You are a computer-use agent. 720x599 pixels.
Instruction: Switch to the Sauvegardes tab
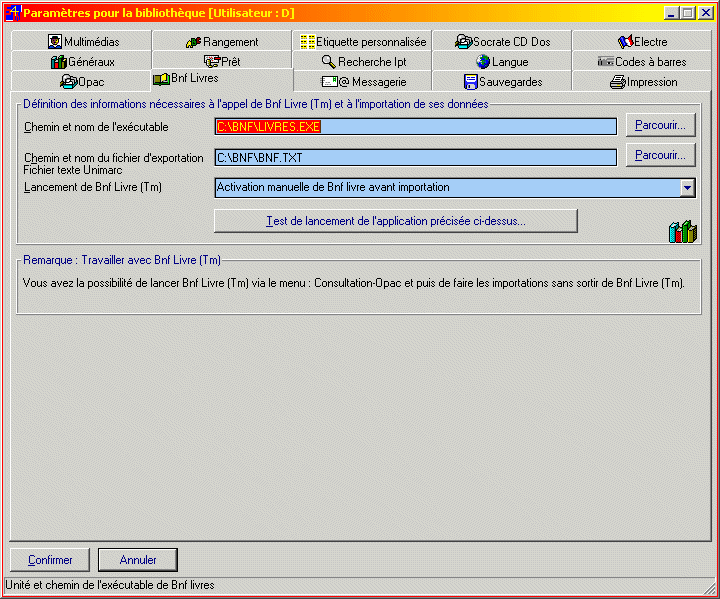point(502,82)
